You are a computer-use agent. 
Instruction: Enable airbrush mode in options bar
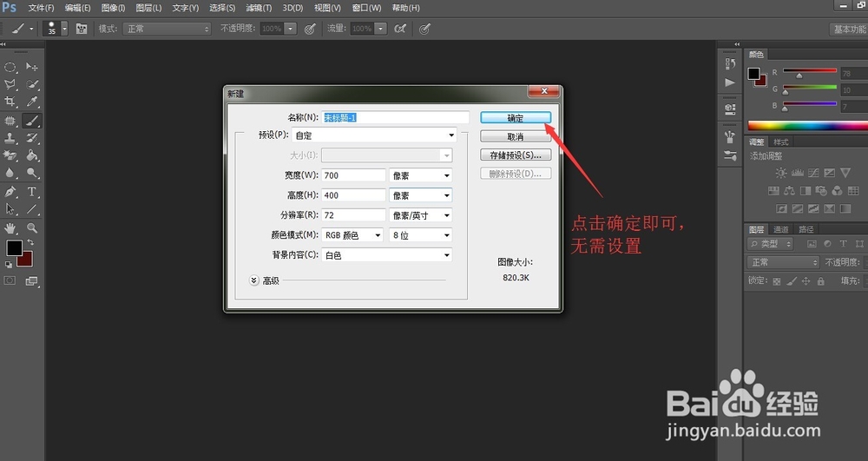pos(399,29)
